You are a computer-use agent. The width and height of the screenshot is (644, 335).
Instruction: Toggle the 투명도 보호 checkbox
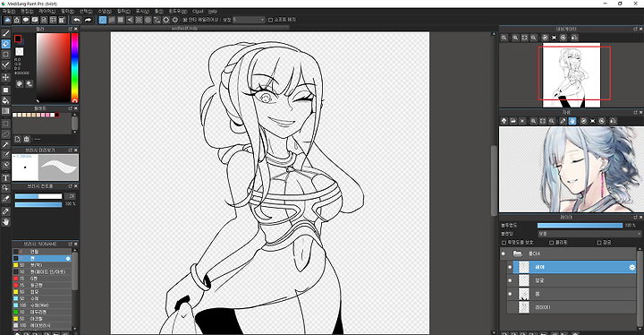coord(504,243)
